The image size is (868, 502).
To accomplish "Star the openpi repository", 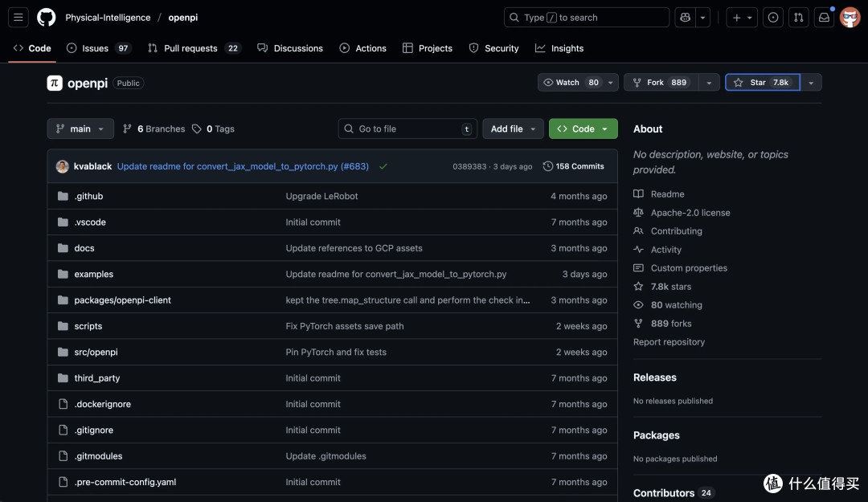I will (x=762, y=83).
